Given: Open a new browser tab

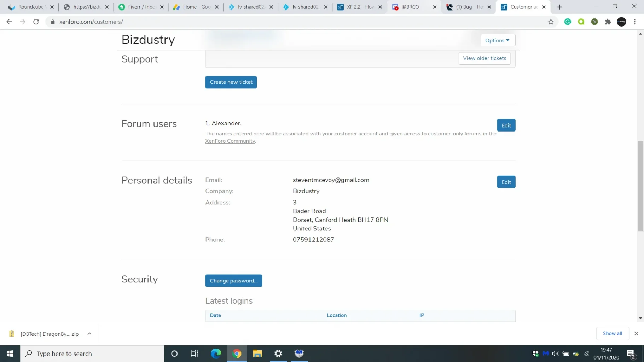Looking at the screenshot, I should point(559,7).
